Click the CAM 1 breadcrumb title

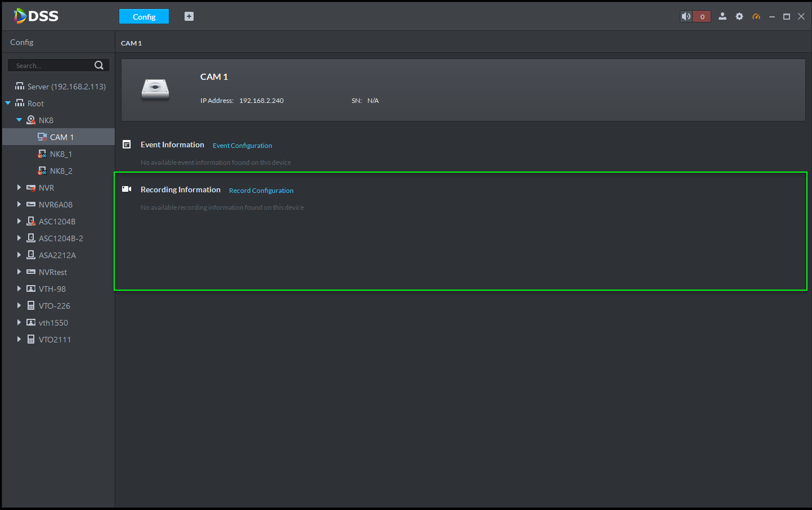(131, 43)
